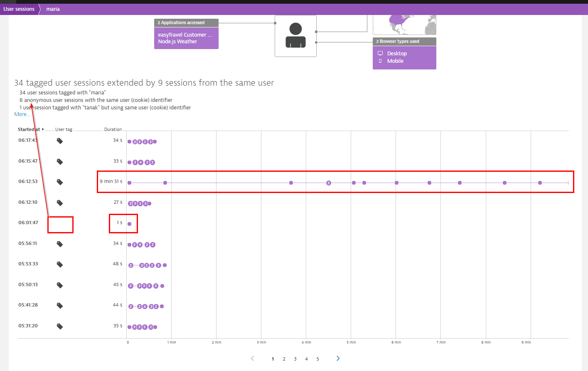Go to page 2 of sessions
Screen dimensions: 588x371
pos(284,359)
